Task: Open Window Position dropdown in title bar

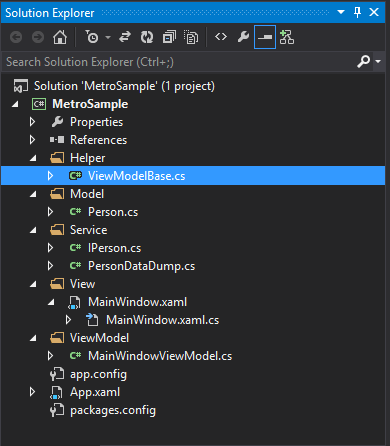Action: 341,12
